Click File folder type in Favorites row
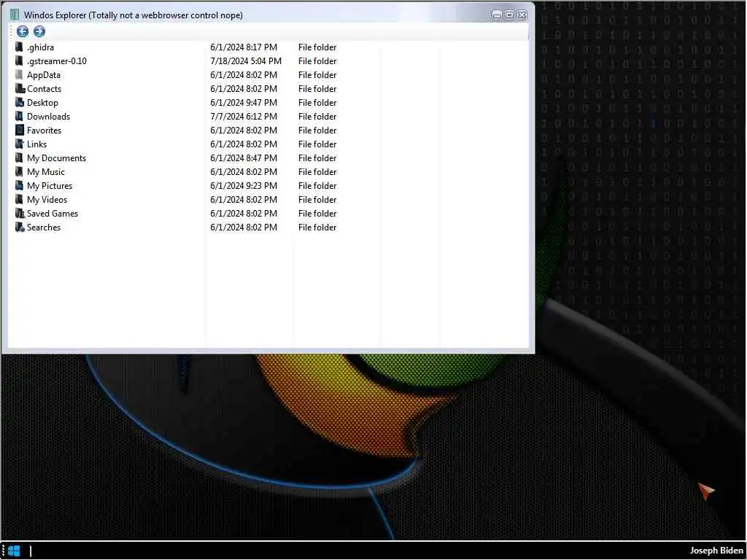The width and height of the screenshot is (747, 560). [x=317, y=130]
